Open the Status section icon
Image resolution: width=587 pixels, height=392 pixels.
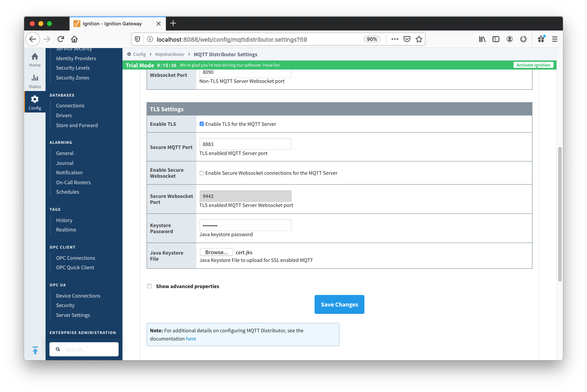[x=35, y=81]
